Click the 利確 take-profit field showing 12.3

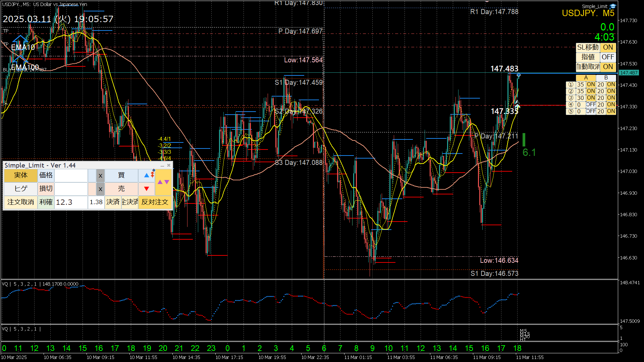(71, 202)
